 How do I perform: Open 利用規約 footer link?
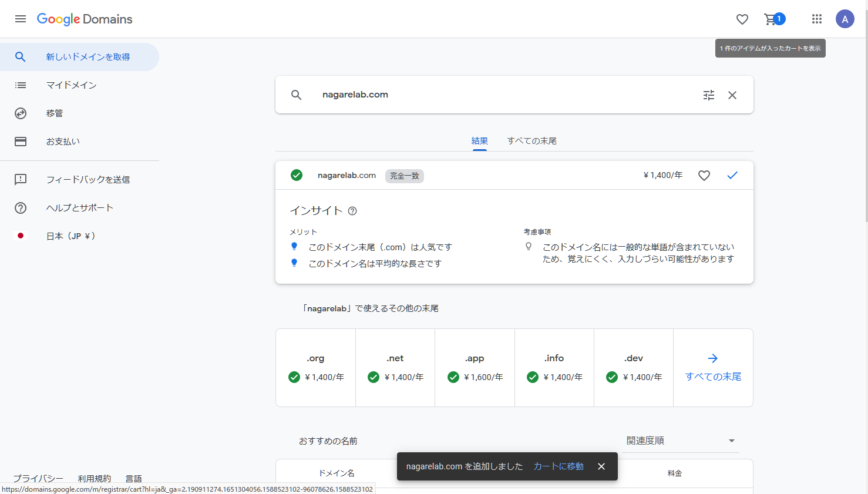click(x=95, y=479)
